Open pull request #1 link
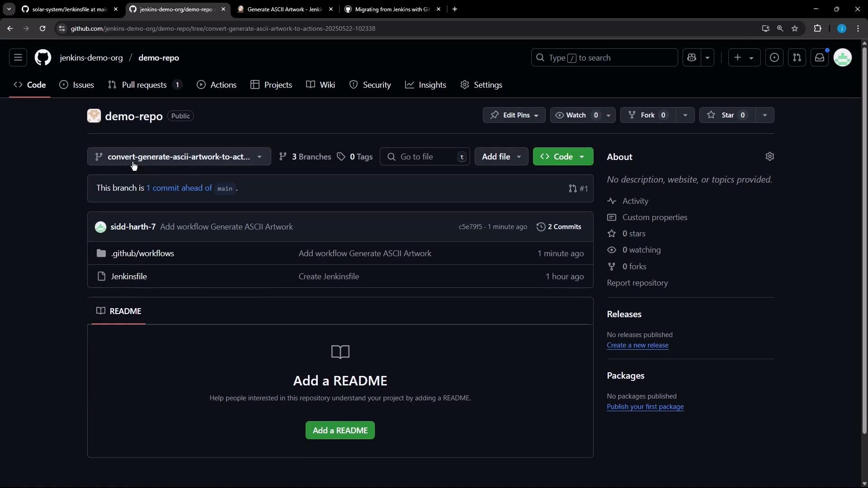Screen dimensions: 868x488 [578, 188]
